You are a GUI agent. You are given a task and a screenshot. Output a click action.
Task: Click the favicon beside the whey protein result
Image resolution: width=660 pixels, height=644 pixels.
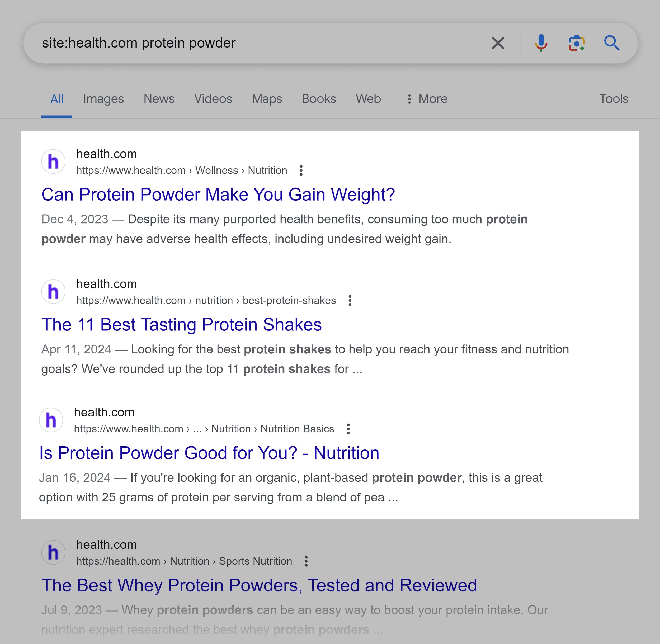click(53, 552)
